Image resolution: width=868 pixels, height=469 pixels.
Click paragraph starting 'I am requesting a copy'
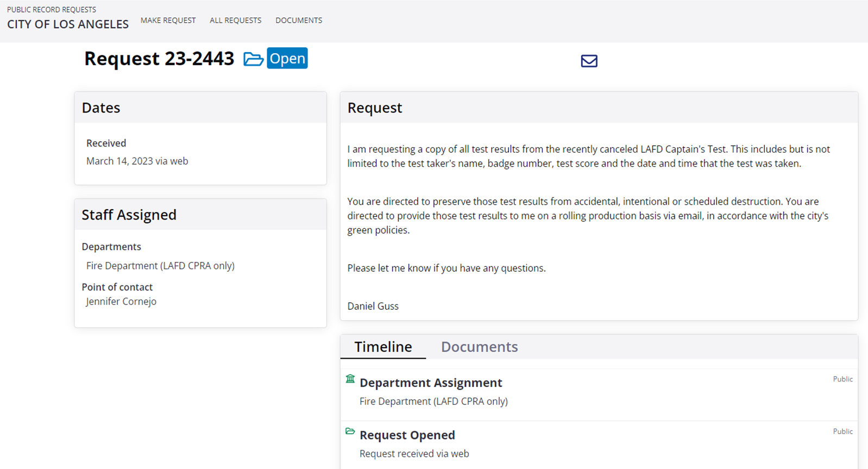pyautogui.click(x=589, y=156)
